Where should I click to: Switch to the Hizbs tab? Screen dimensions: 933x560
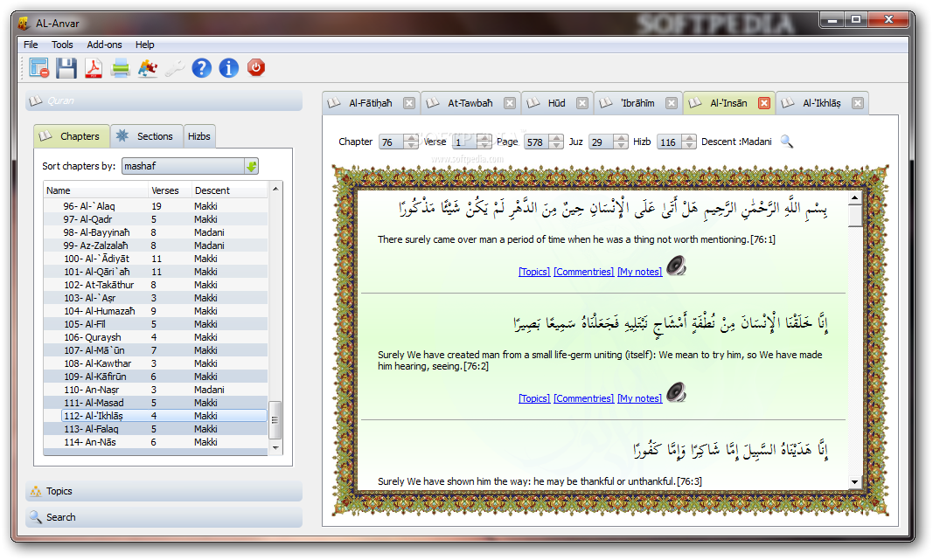coord(198,136)
